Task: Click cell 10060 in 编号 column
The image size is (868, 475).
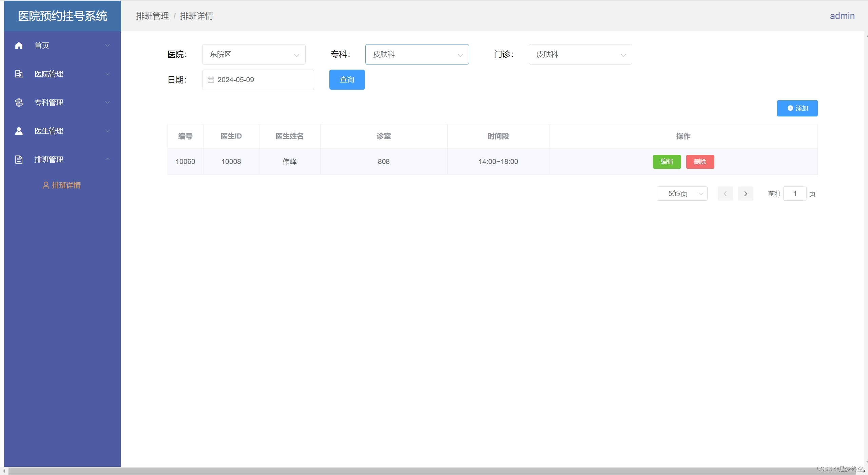Action: click(185, 162)
